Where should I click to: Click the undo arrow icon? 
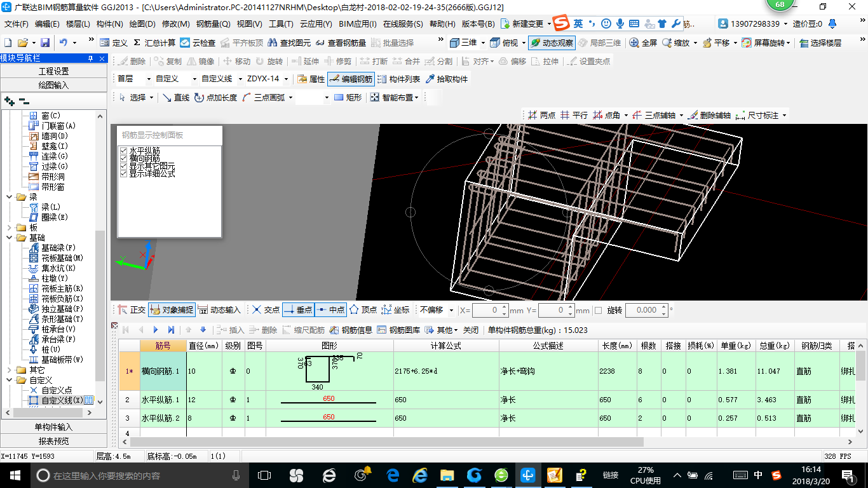pos(64,43)
